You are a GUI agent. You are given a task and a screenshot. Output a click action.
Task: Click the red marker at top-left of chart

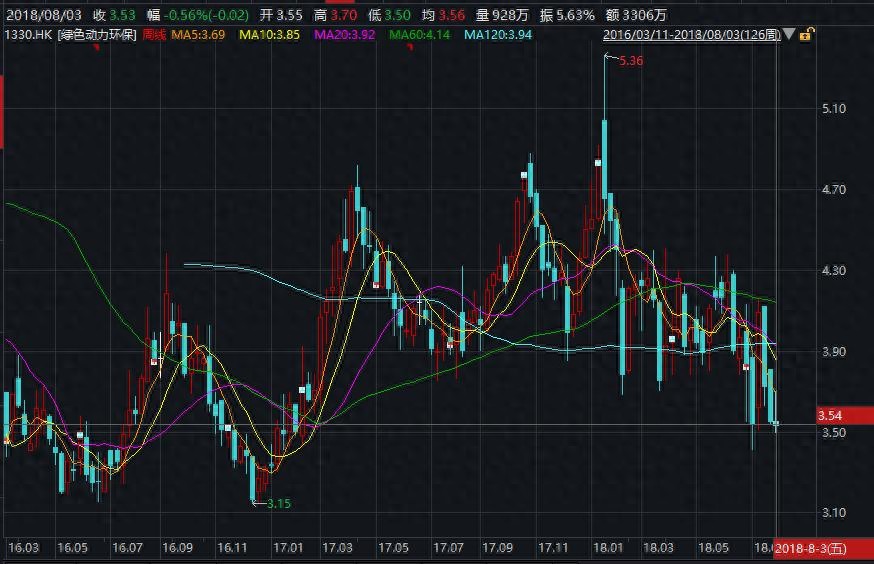[96, 48]
